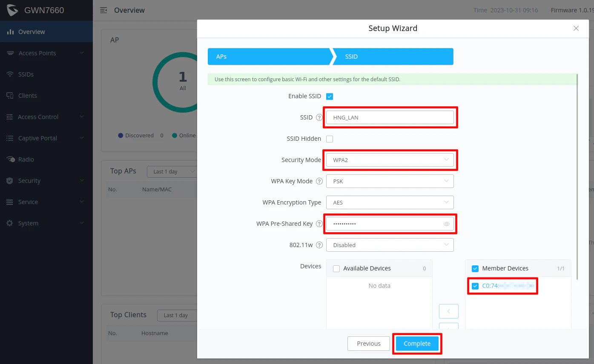Click the Security shield icon
Screen dimensions: 594x364
tap(10, 181)
